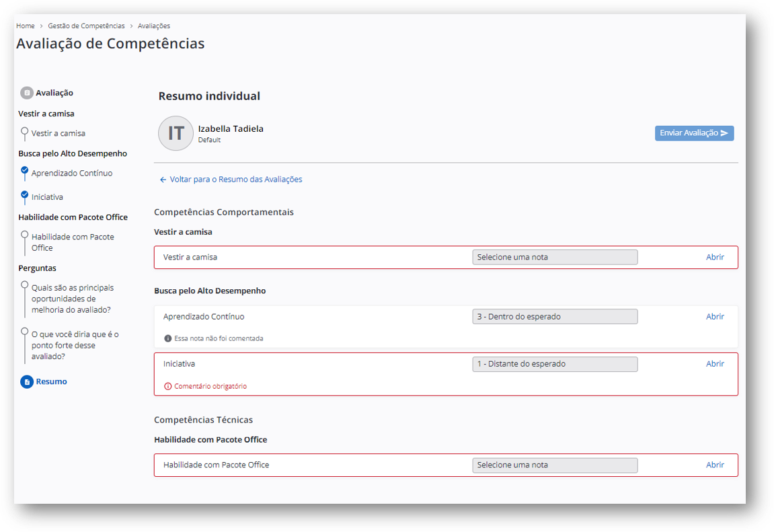Click the back arrow beside Voltar para o Resumo
774x532 pixels.
pos(163,180)
